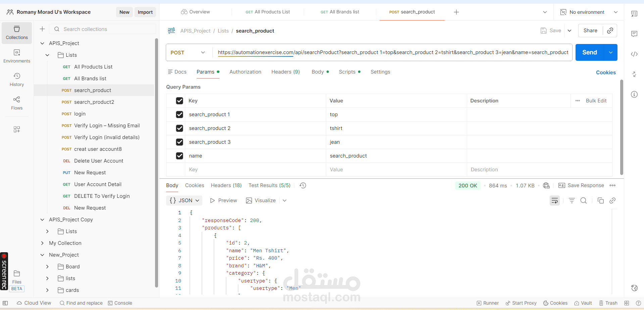Viewport: 644px width, 310px height.
Task: Toggle the wrap lines icon in response
Action: [x=555, y=201]
